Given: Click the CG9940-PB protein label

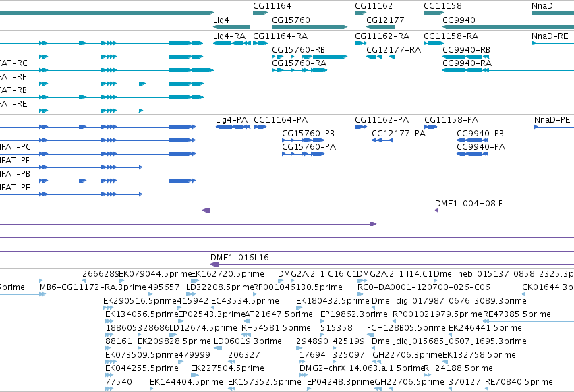Looking at the screenshot, I should point(480,134).
